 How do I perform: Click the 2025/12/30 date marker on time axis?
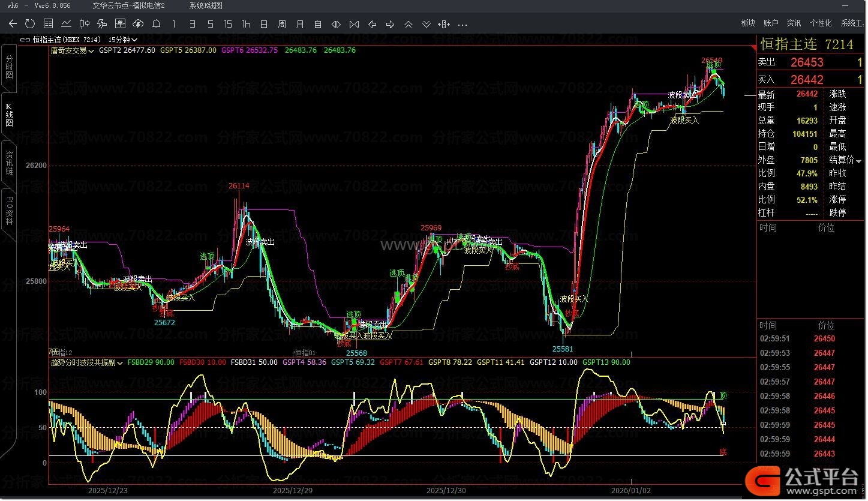(x=446, y=490)
